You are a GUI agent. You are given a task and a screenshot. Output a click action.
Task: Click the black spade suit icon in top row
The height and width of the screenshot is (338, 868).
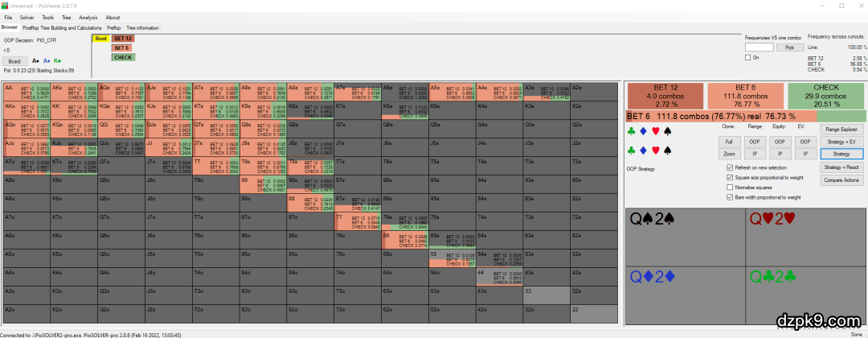click(667, 131)
